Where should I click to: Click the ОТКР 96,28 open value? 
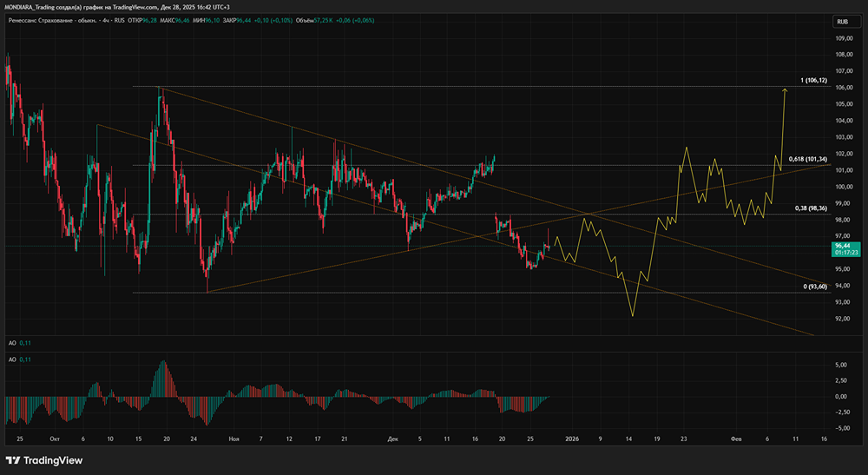pyautogui.click(x=142, y=21)
